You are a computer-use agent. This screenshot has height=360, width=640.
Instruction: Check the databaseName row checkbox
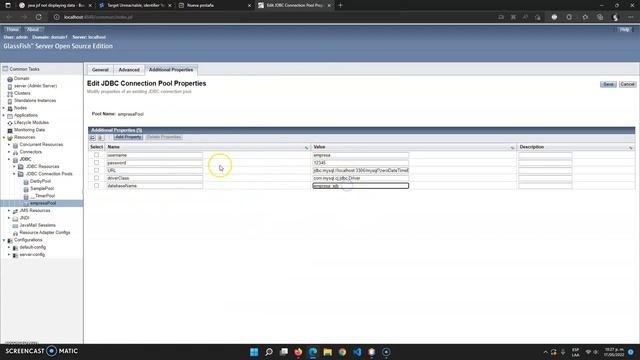pos(96,186)
